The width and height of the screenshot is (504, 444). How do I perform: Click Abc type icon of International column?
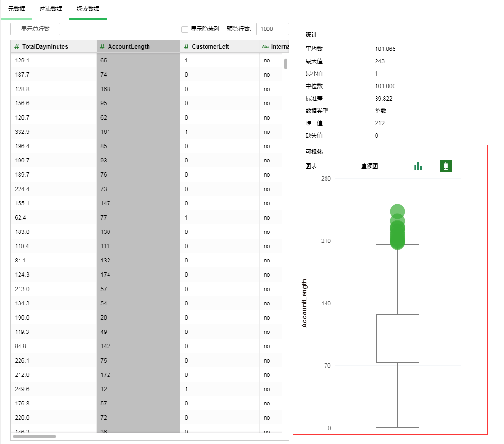pyautogui.click(x=265, y=47)
